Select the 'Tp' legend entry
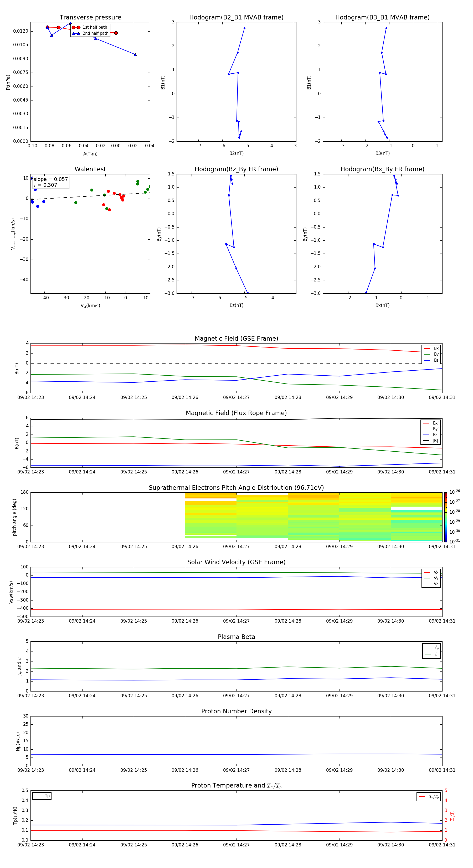Image resolution: width=473 pixels, height=868 pixels. 42,796
